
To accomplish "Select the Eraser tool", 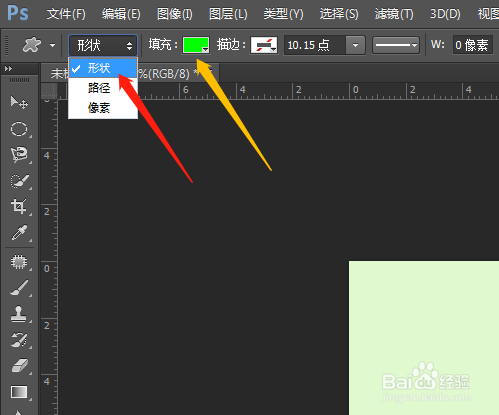I will [19, 366].
